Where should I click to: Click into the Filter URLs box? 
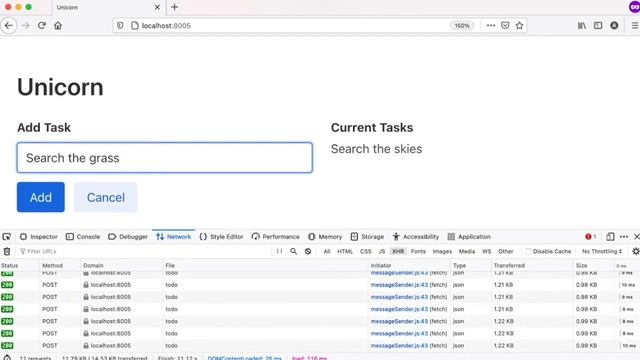(145, 251)
